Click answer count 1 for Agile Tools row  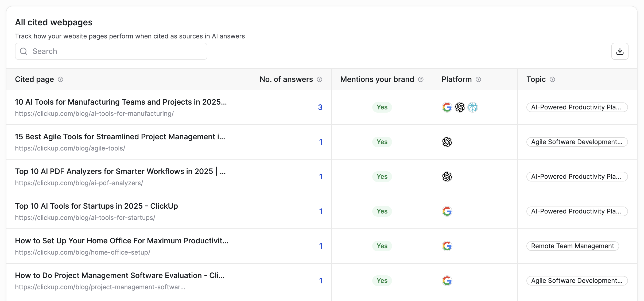click(x=321, y=142)
